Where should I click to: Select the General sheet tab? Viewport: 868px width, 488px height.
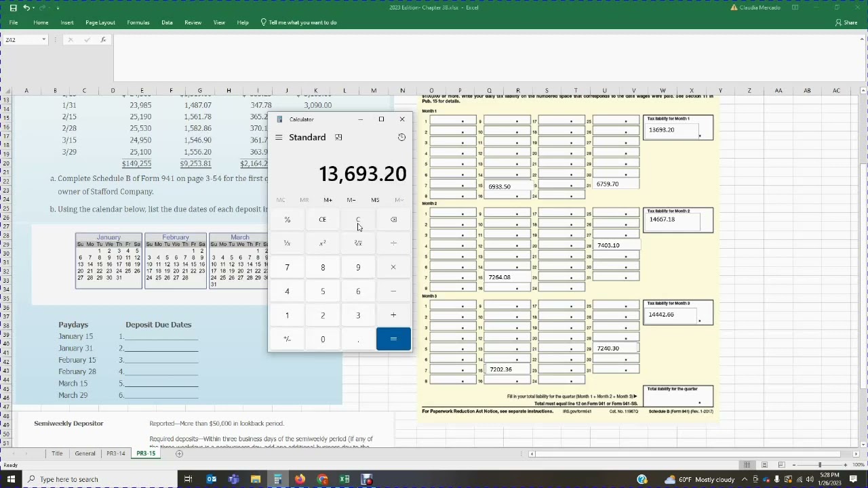tap(85, 453)
